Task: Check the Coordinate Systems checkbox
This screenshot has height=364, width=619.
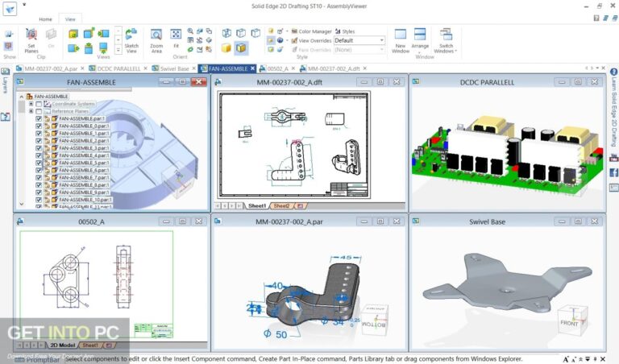Action: coord(39,104)
